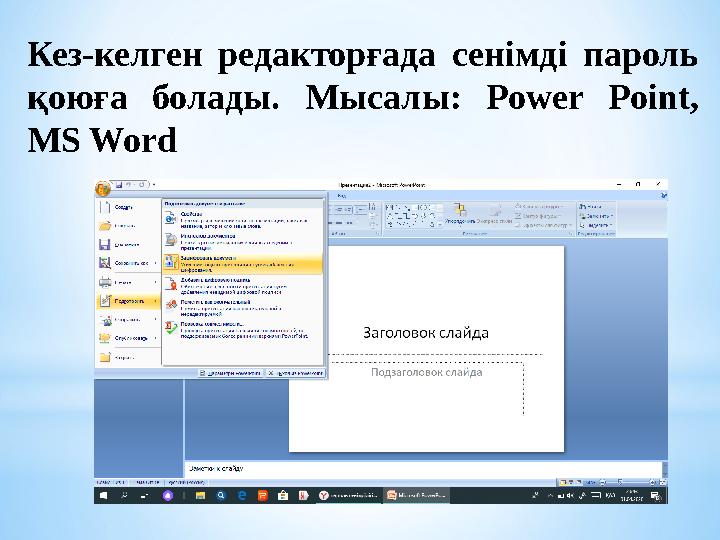720x540 pixels.
Task: Click Выделить in editing group
Action: [596, 225]
